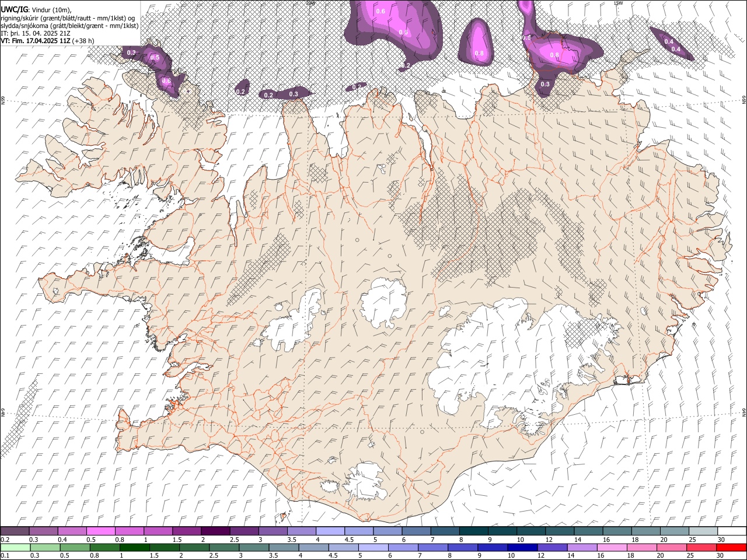Click the UWC/IG title text
747x560 pixels.
pyautogui.click(x=14, y=9)
